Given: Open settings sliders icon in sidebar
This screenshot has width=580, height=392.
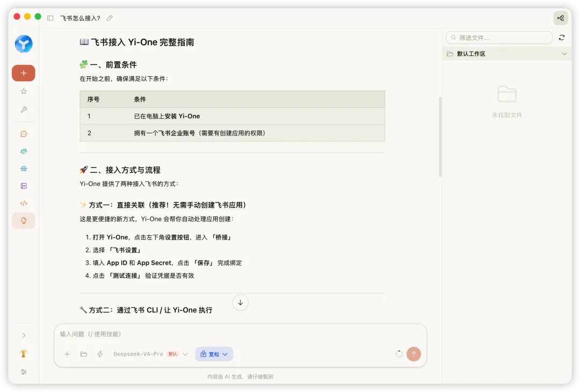Looking at the screenshot, I should pos(24,372).
